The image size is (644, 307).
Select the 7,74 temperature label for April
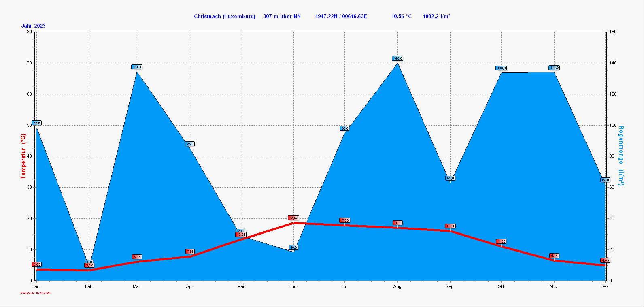tap(190, 252)
